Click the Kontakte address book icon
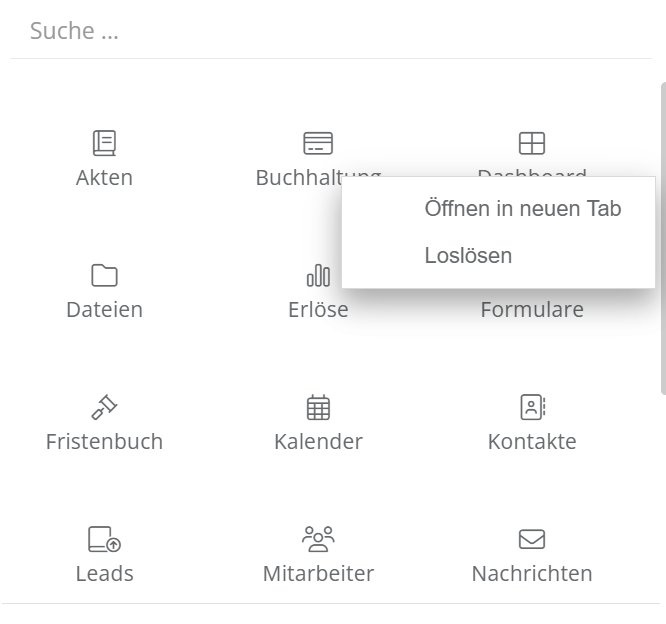Viewport: 666px width, 624px height. pos(532,407)
